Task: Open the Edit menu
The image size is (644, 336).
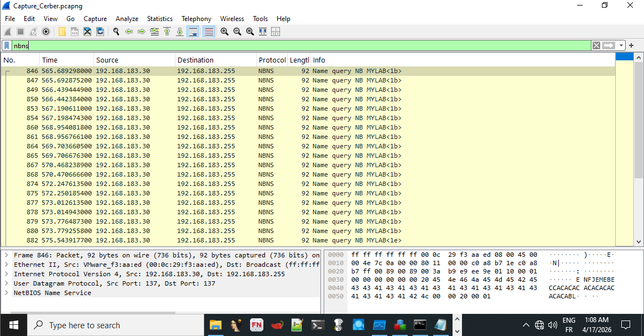Action: pyautogui.click(x=29, y=18)
